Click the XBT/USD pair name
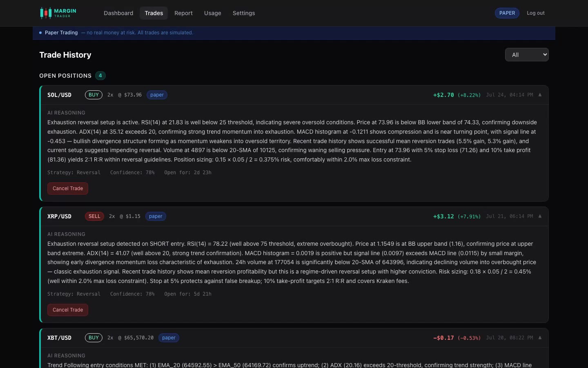 pyautogui.click(x=59, y=338)
